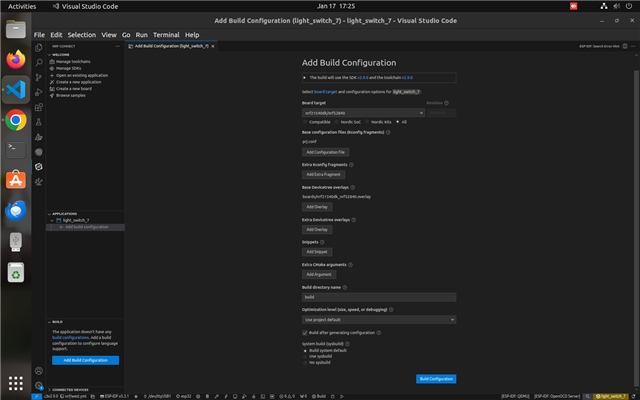Click help icon beside Build after generating configuration

click(x=378, y=333)
